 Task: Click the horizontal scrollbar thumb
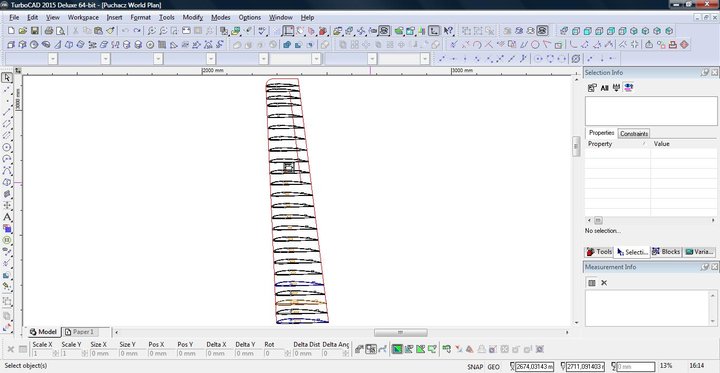coord(400,332)
